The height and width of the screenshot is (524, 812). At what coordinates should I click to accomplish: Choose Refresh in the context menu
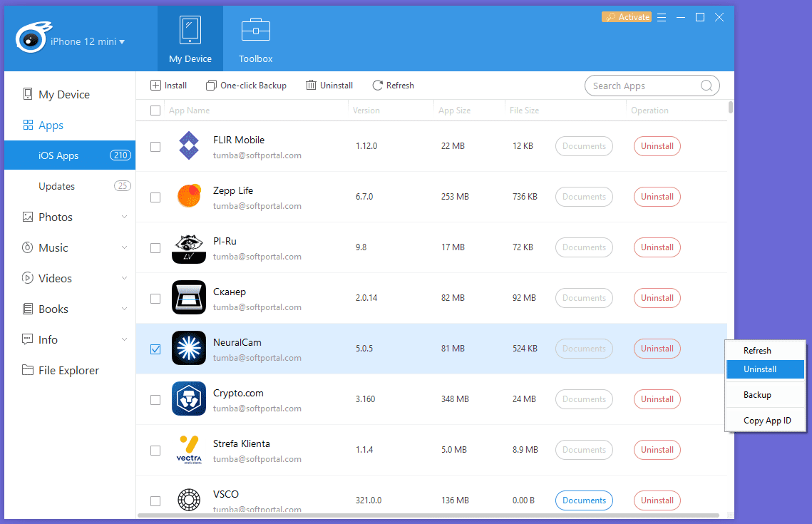[x=766, y=351]
